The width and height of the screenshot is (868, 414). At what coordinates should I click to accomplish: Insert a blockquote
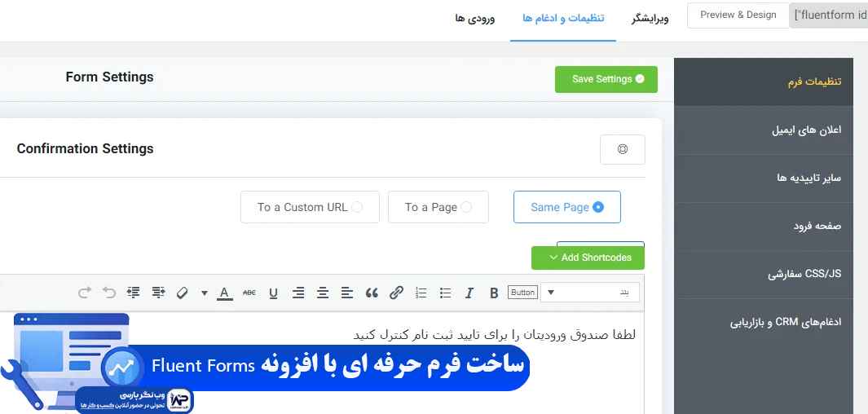tap(372, 293)
